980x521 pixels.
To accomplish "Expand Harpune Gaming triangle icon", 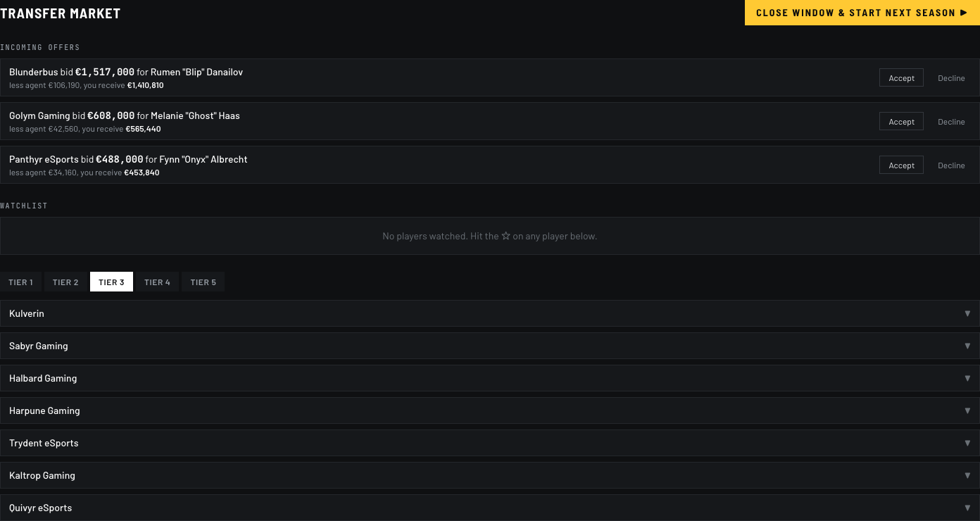I will click(x=967, y=410).
